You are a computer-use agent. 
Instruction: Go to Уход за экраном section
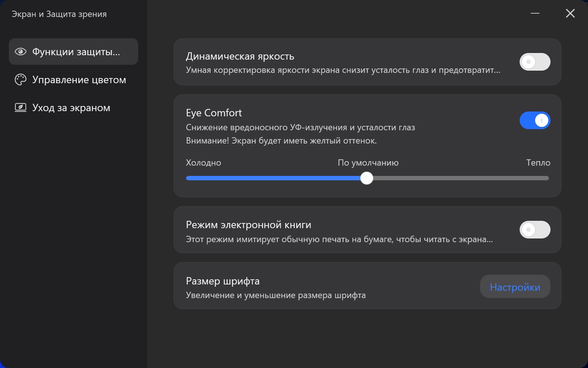coord(73,107)
